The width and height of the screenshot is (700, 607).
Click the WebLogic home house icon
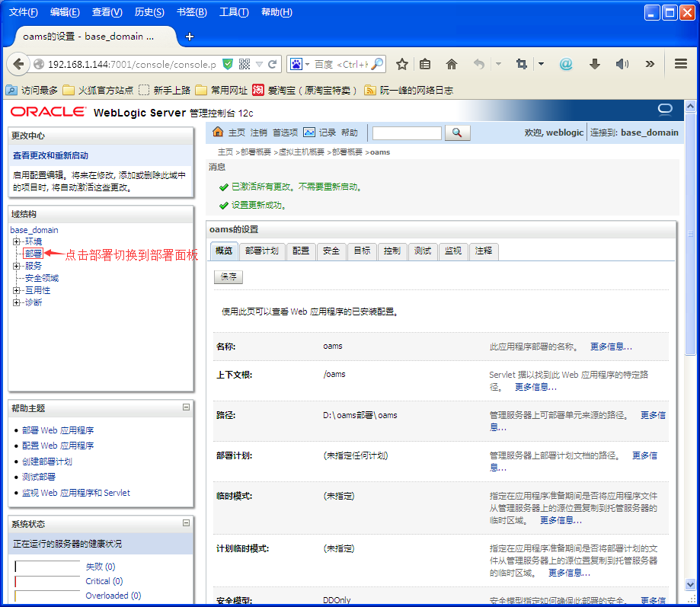pyautogui.click(x=218, y=132)
